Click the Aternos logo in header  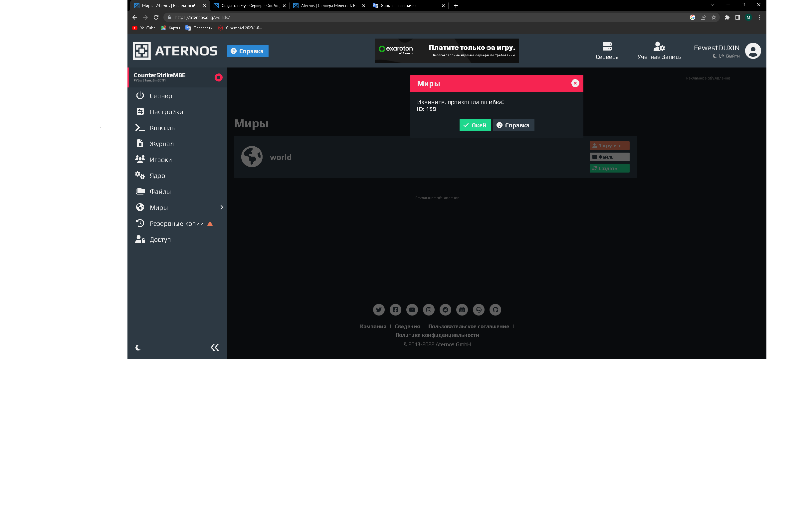point(175,51)
